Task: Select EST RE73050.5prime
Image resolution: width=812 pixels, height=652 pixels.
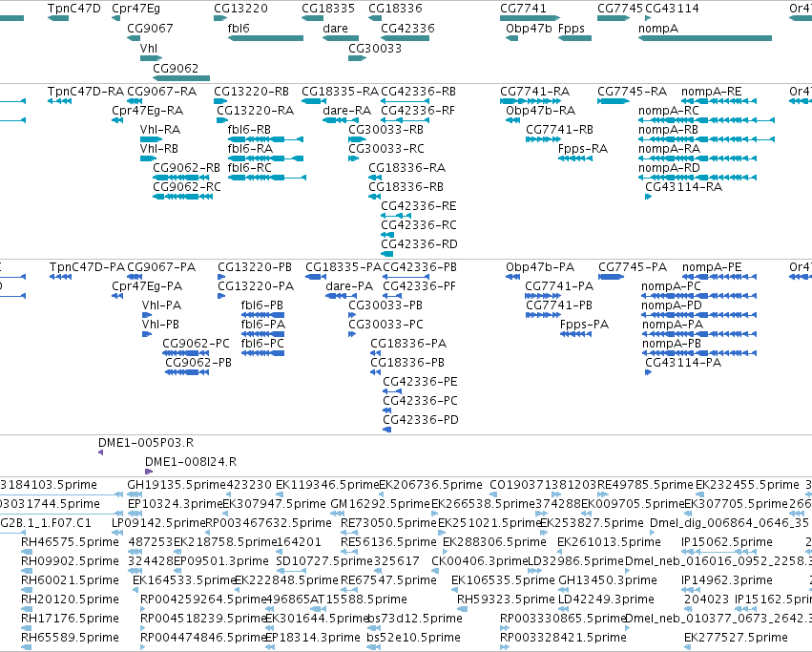Action: pos(389,523)
